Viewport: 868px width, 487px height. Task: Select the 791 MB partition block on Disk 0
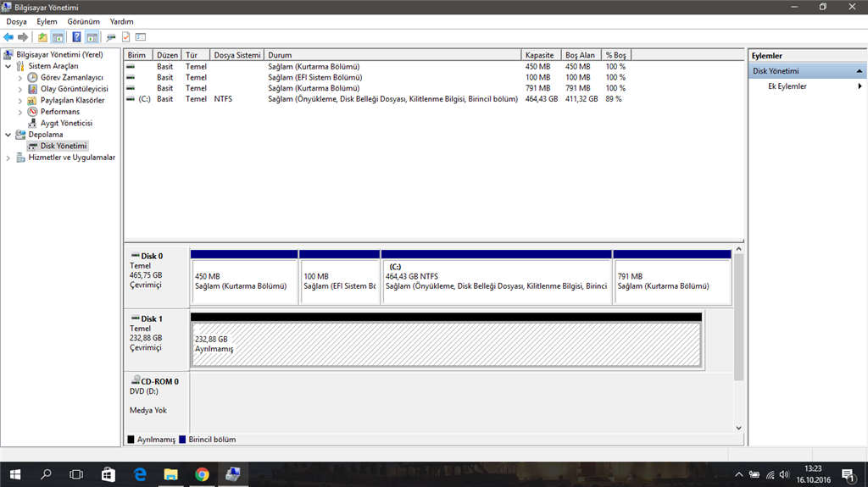pyautogui.click(x=672, y=277)
